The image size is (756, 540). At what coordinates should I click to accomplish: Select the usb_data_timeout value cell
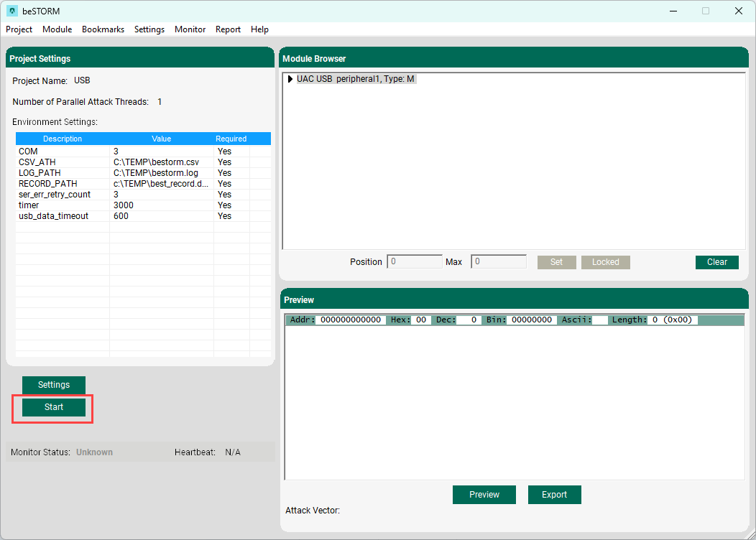(161, 216)
